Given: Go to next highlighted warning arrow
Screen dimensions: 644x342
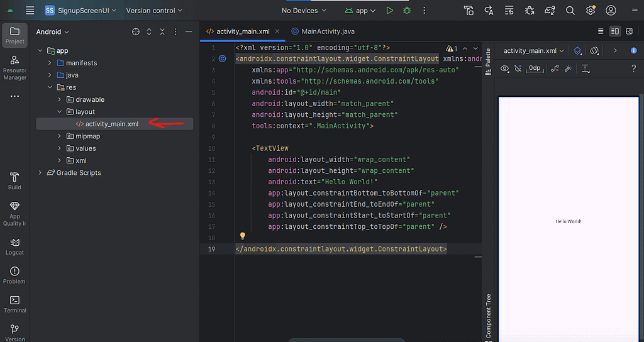Looking at the screenshot, I should [475, 48].
